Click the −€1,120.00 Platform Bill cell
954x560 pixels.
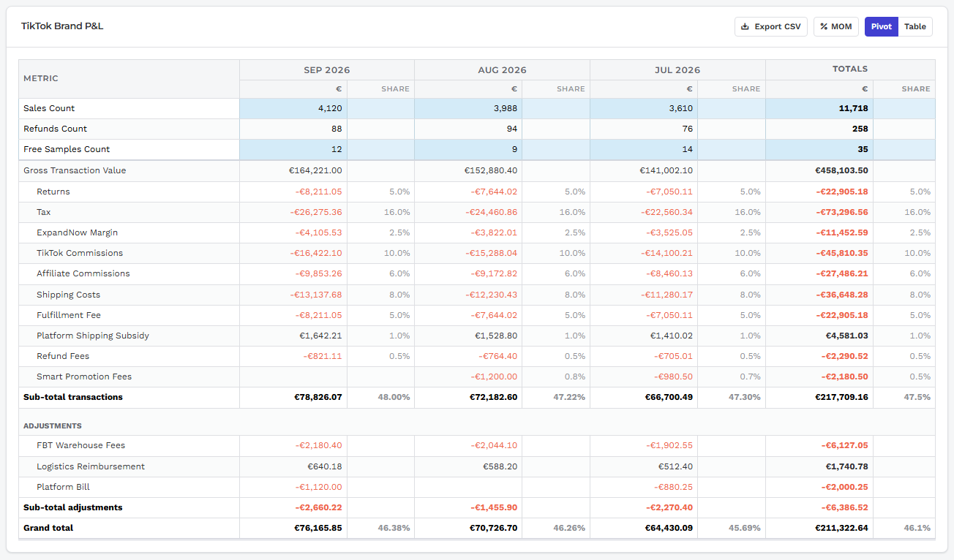coord(293,487)
